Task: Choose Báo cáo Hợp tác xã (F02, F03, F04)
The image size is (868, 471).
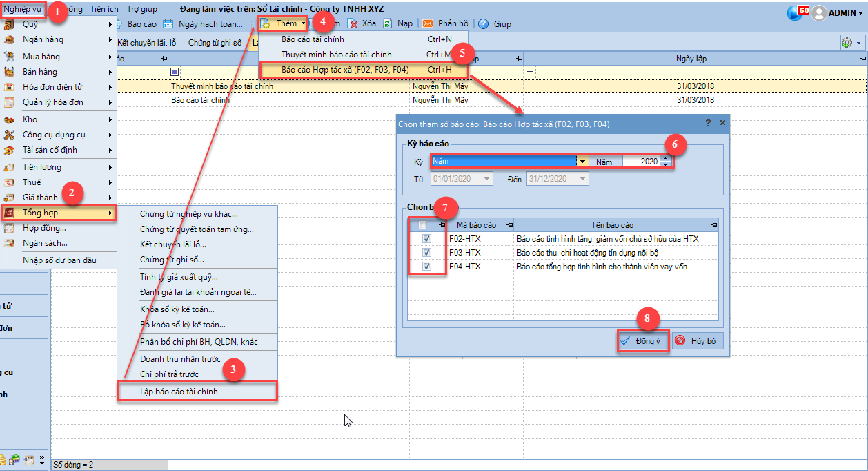Action: click(364, 69)
